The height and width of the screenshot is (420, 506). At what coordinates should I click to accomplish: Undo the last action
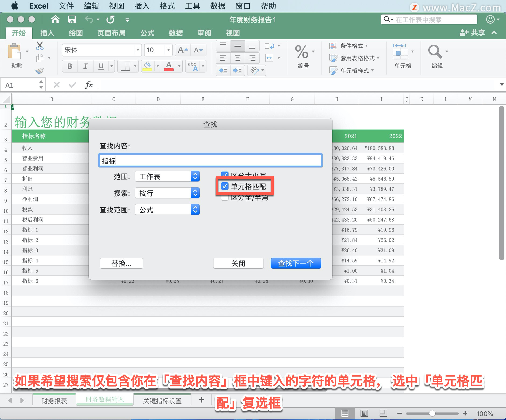tap(89, 19)
